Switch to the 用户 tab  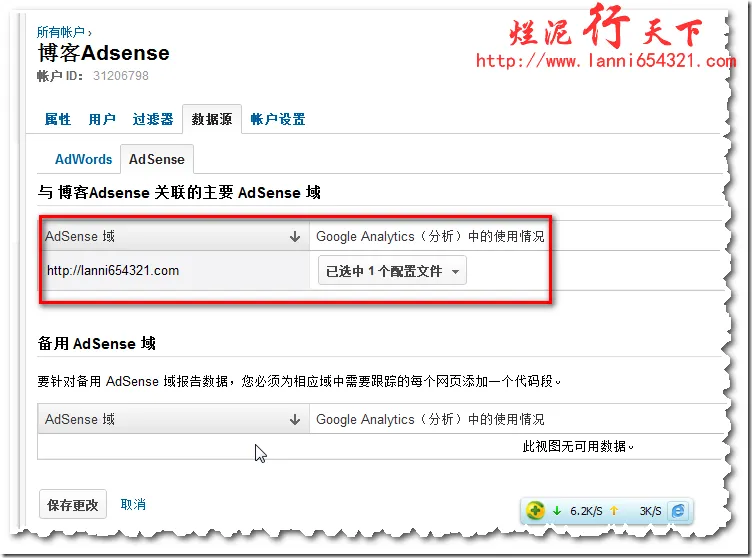point(102,119)
